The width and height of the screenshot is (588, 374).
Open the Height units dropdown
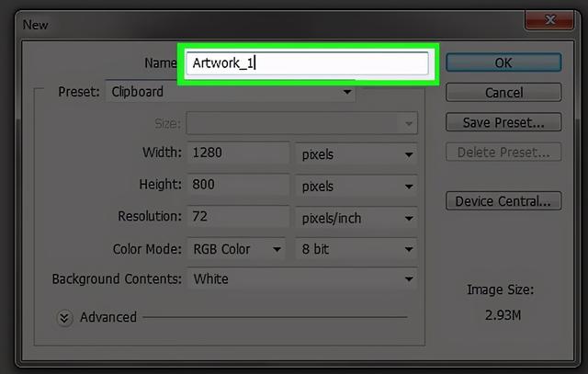[x=356, y=186]
